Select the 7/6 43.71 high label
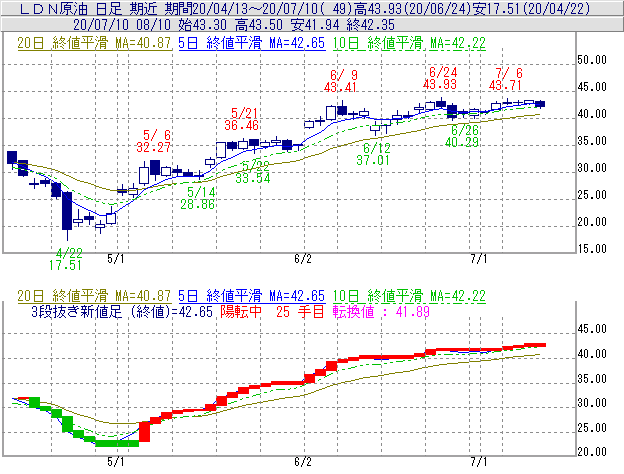The width and height of the screenshot is (624, 474). tap(505, 79)
